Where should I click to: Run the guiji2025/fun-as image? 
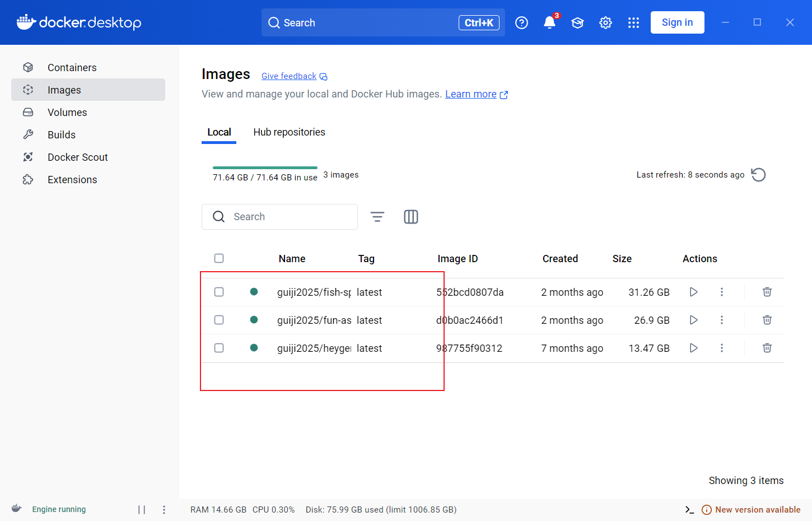pyautogui.click(x=693, y=320)
